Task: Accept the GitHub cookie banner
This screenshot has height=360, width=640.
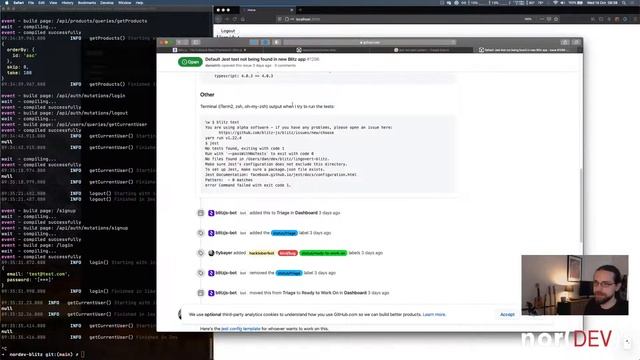Action: [x=507, y=315]
